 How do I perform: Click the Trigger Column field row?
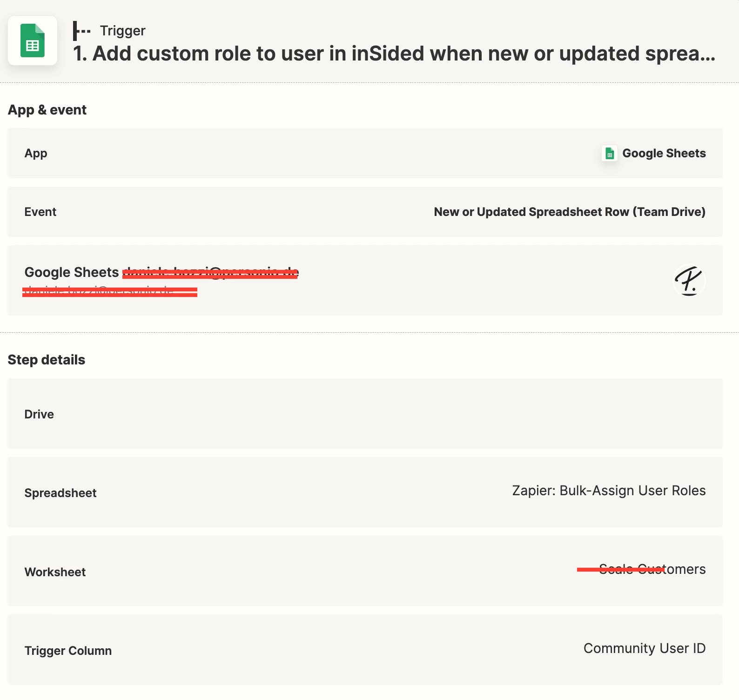[365, 650]
